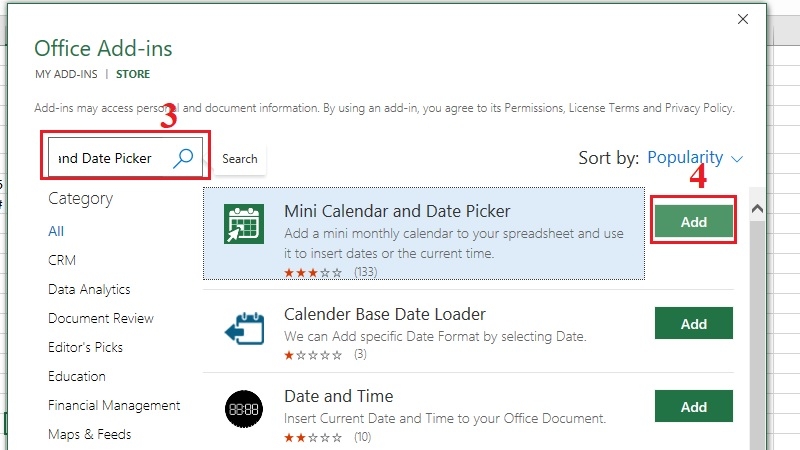Select the Data Analytics category
Screen dimensions: 800x450
[x=89, y=289]
